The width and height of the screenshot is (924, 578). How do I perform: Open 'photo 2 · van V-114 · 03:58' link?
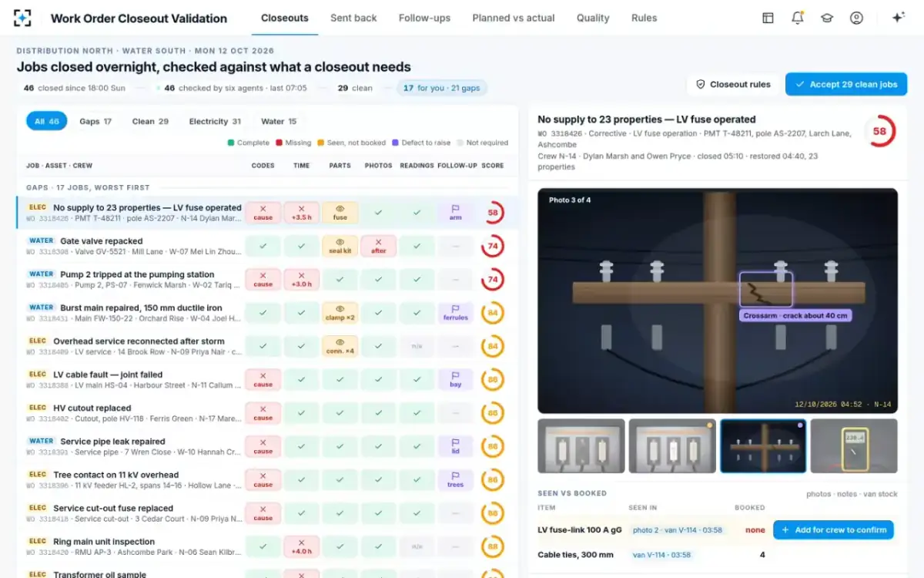[x=678, y=530]
